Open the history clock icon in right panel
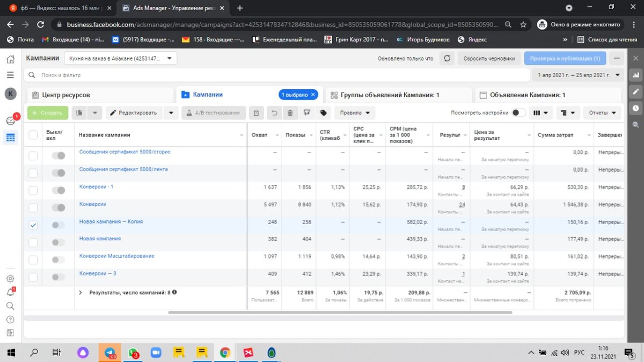Viewport: 644px width, 362px height. click(636, 108)
